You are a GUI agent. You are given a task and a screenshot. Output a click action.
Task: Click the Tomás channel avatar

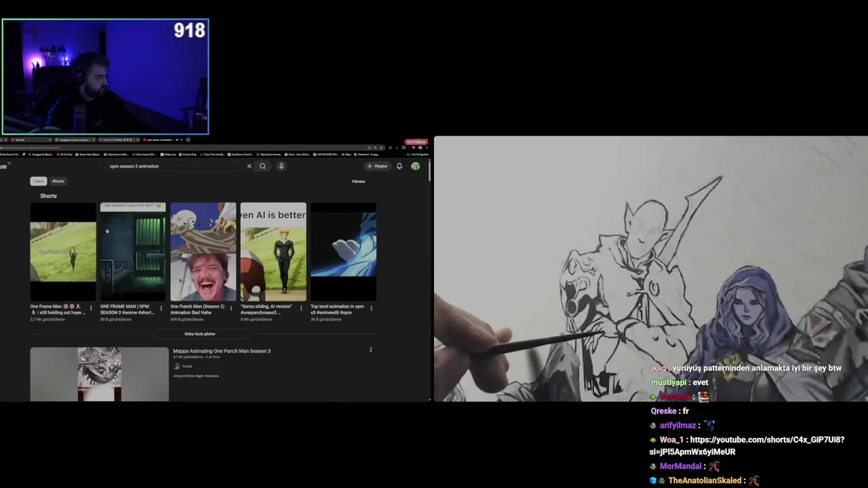177,366
